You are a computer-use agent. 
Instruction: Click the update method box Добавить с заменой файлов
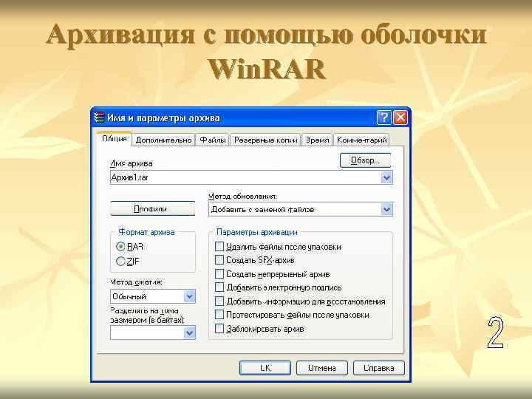tap(295, 209)
